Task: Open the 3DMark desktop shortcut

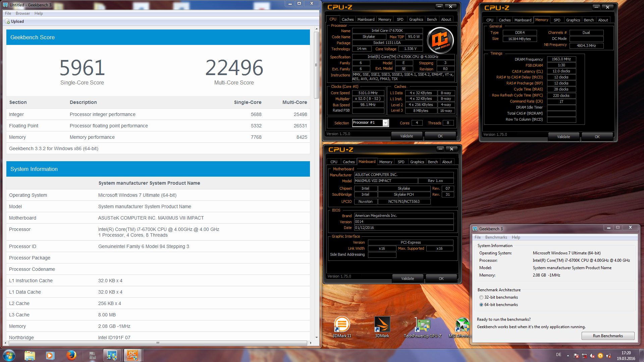Action: (382, 327)
